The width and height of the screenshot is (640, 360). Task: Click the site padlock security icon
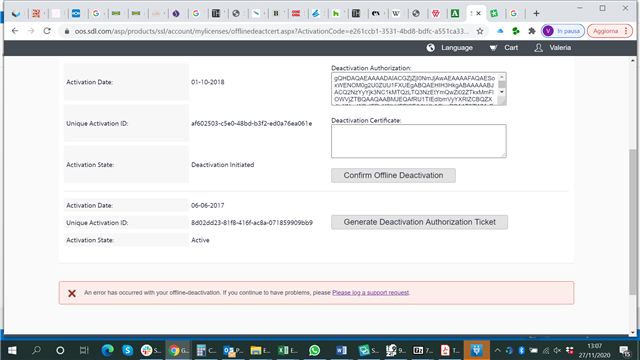click(67, 31)
